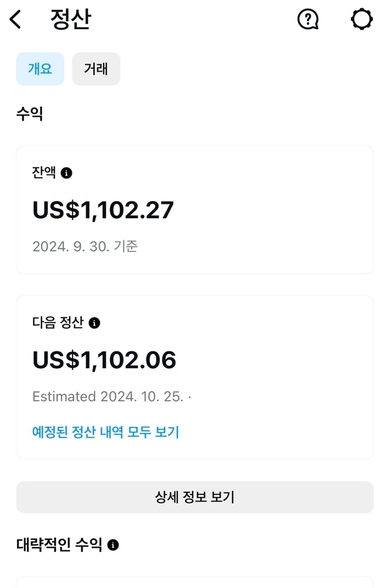The width and height of the screenshot is (390, 588).
Task: Select the 개요 tab
Action: (x=40, y=69)
